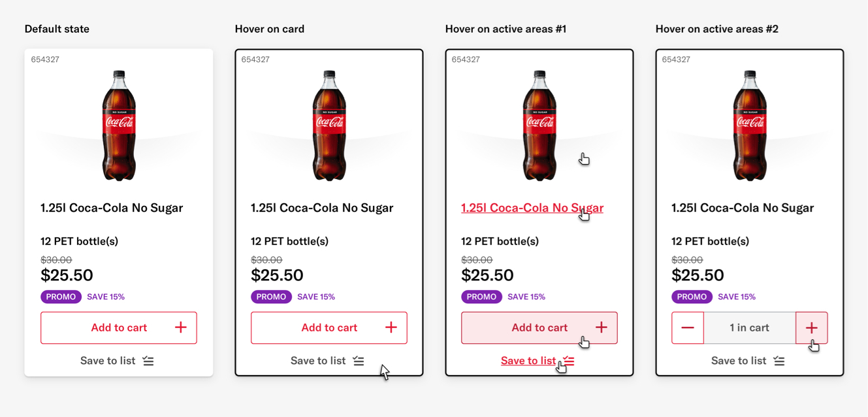Viewport: 868px width, 417px height.
Task: Click SAVE 15% label in Hover on card example
Action: pyautogui.click(x=316, y=297)
